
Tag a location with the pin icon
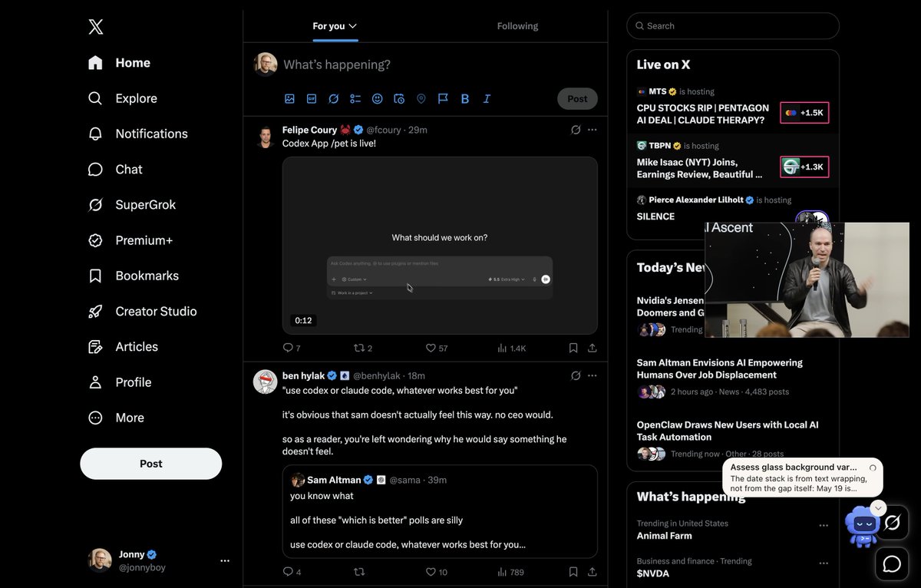click(x=421, y=98)
